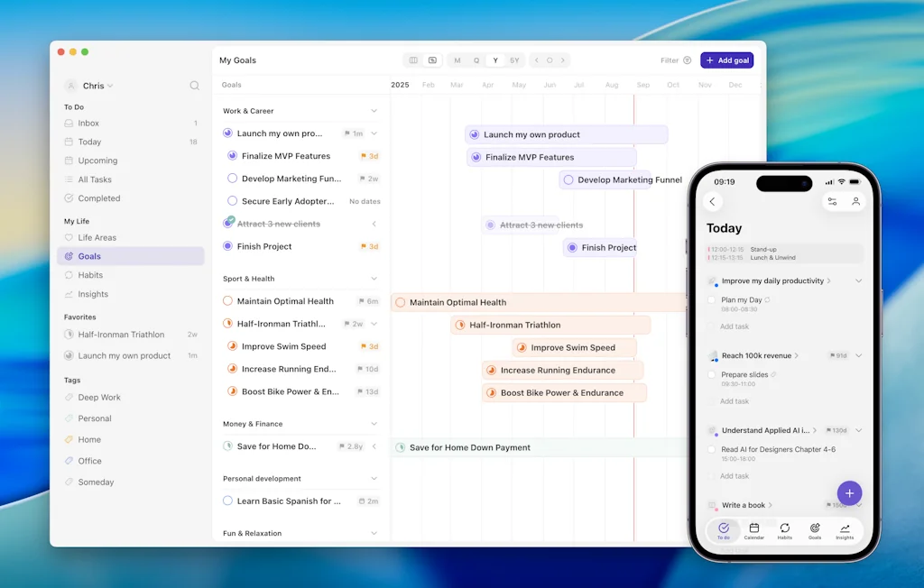The height and width of the screenshot is (588, 924).
Task: Check off the Prepare slides task
Action: pyautogui.click(x=712, y=374)
